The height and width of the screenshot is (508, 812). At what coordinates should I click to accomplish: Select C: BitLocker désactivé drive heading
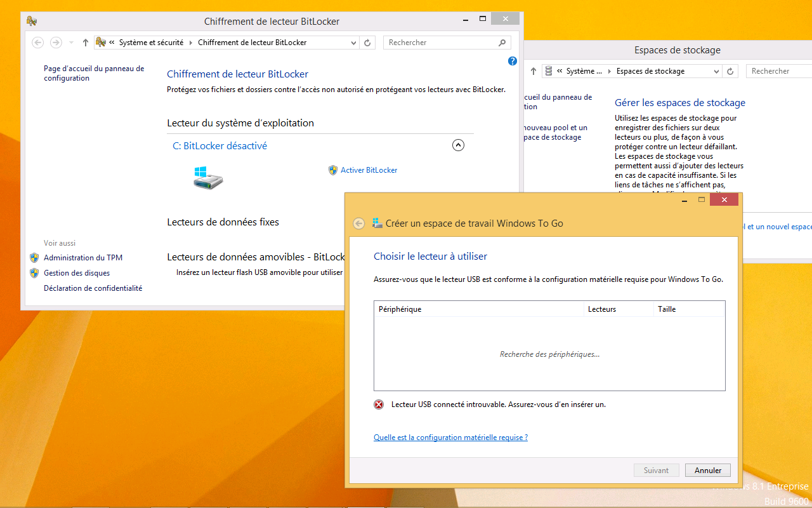(219, 145)
